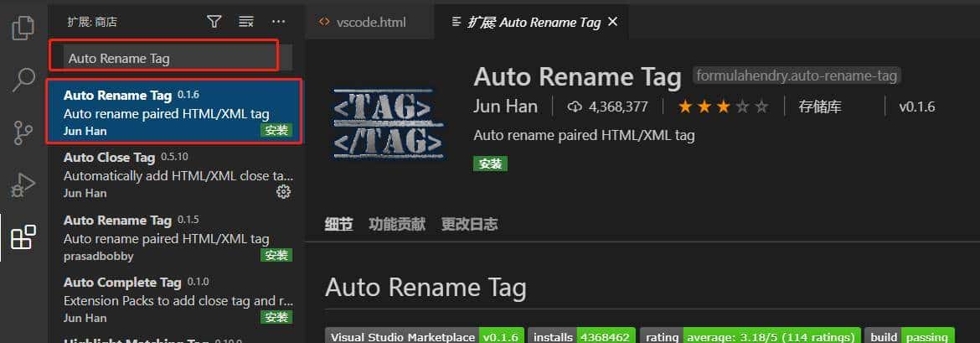Click the v0.1.6 version label in the header
The height and width of the screenshot is (343, 980).
[917, 107]
